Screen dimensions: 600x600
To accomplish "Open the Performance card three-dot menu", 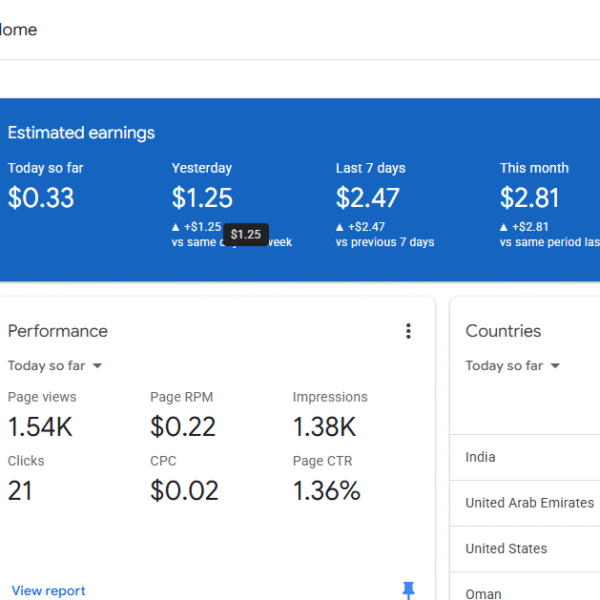I will (408, 331).
